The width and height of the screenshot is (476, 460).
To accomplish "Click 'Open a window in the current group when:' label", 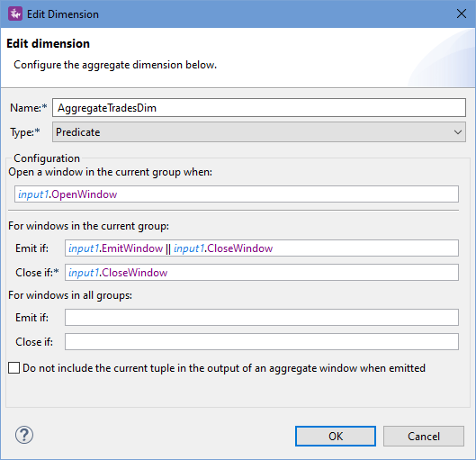I will (x=110, y=172).
